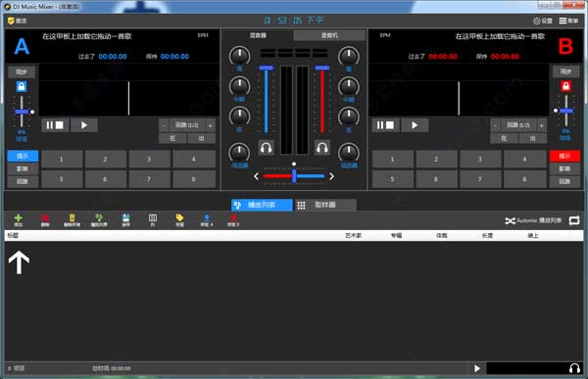This screenshot has height=379, width=588.
Task: Click deck B loop length plus button
Action: (542, 125)
